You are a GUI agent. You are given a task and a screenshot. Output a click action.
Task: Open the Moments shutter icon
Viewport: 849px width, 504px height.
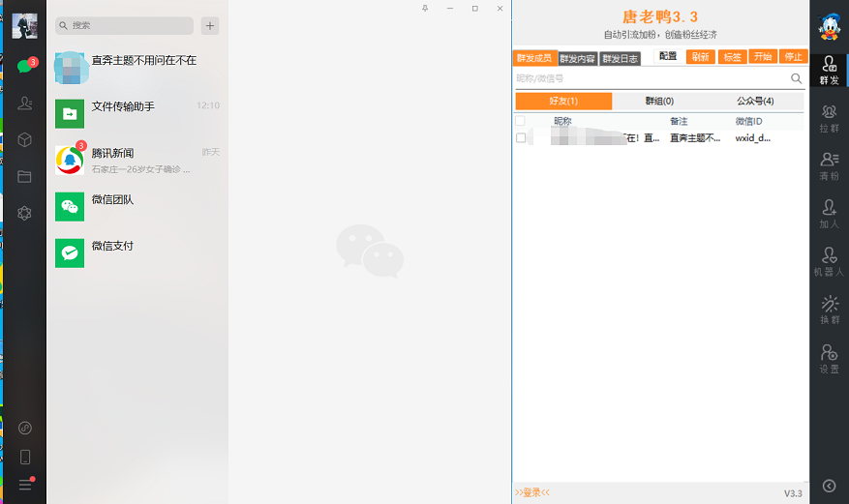(24, 213)
